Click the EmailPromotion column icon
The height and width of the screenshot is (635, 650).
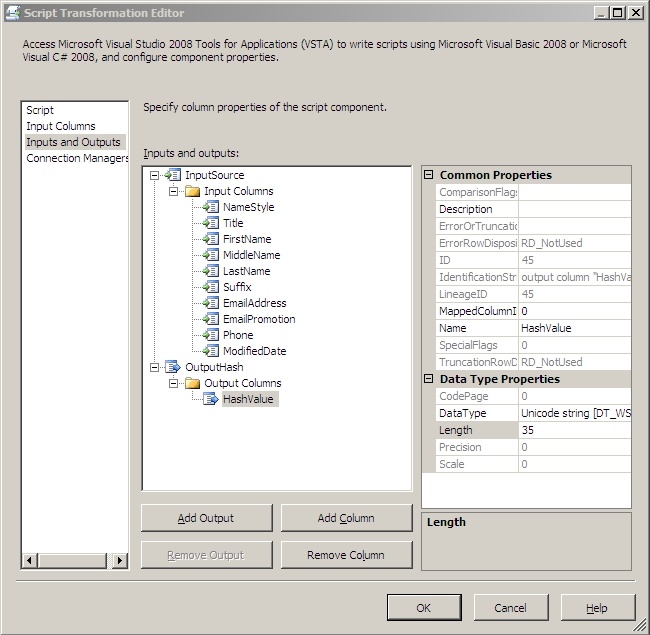[211, 319]
